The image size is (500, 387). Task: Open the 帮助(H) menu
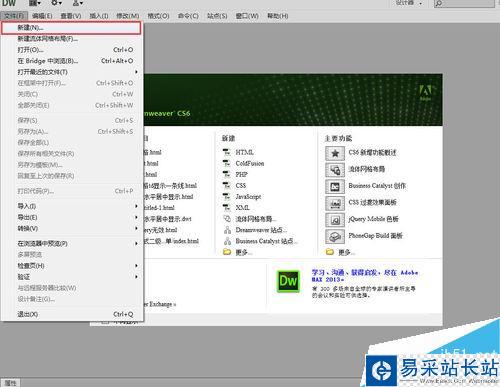tap(278, 16)
